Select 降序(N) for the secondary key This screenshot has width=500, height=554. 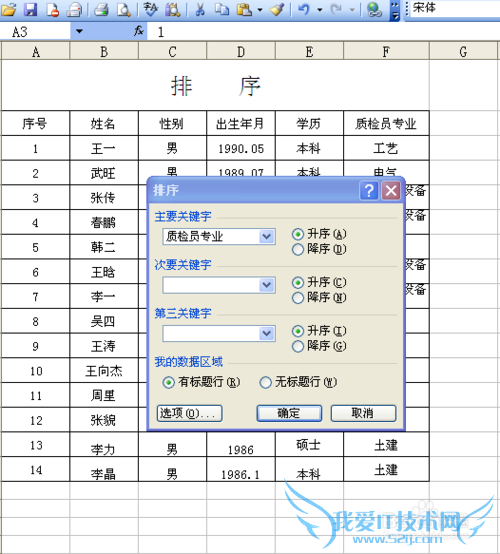(x=298, y=298)
